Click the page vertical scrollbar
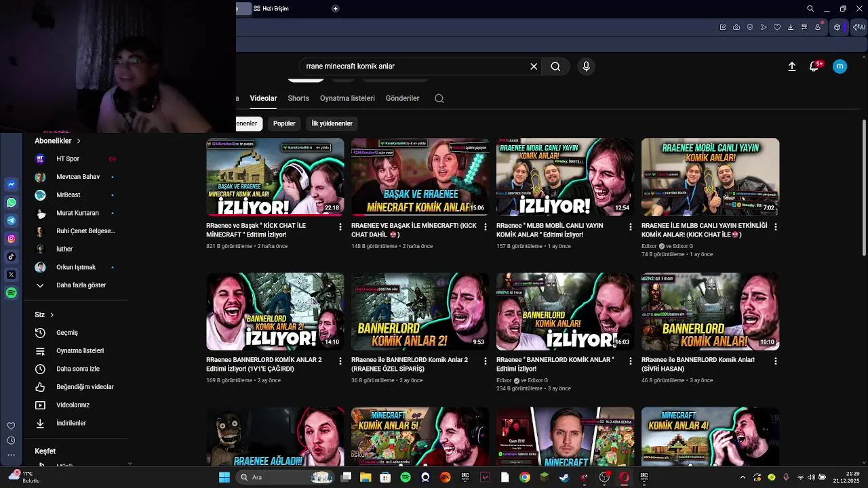The width and height of the screenshot is (868, 488). pyautogui.click(x=864, y=188)
